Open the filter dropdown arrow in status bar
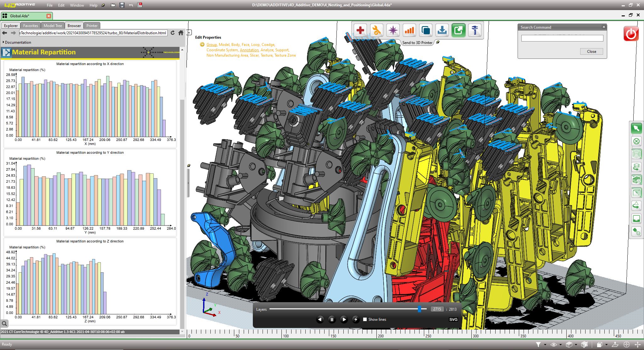644x350 pixels. click(545, 345)
